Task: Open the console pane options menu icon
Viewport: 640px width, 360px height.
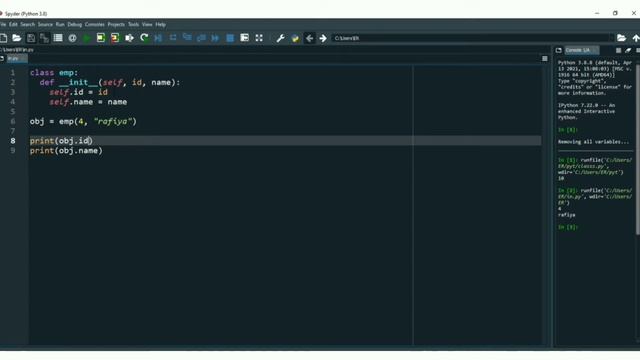Action: pyautogui.click(x=638, y=50)
